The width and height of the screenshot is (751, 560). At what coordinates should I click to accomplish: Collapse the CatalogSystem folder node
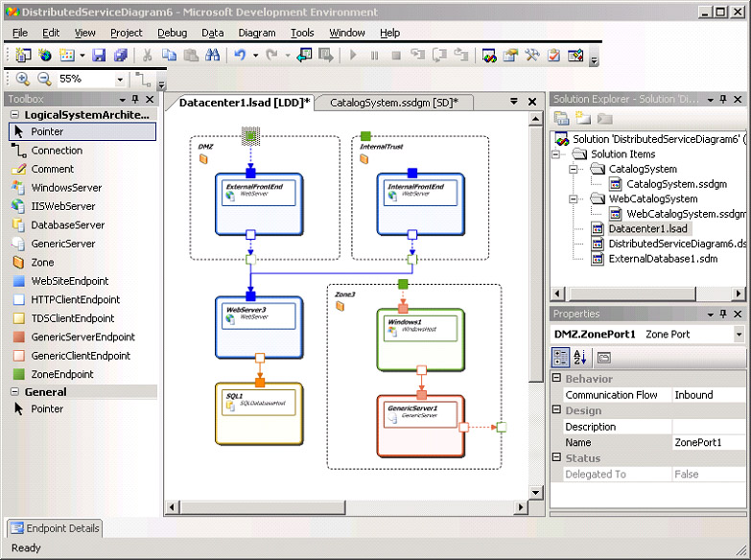click(x=574, y=169)
